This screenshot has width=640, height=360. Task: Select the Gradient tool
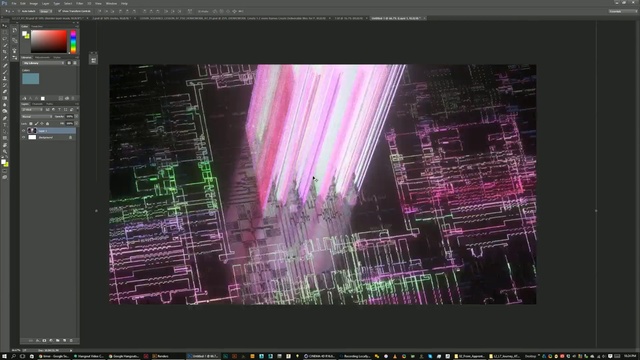click(5, 98)
